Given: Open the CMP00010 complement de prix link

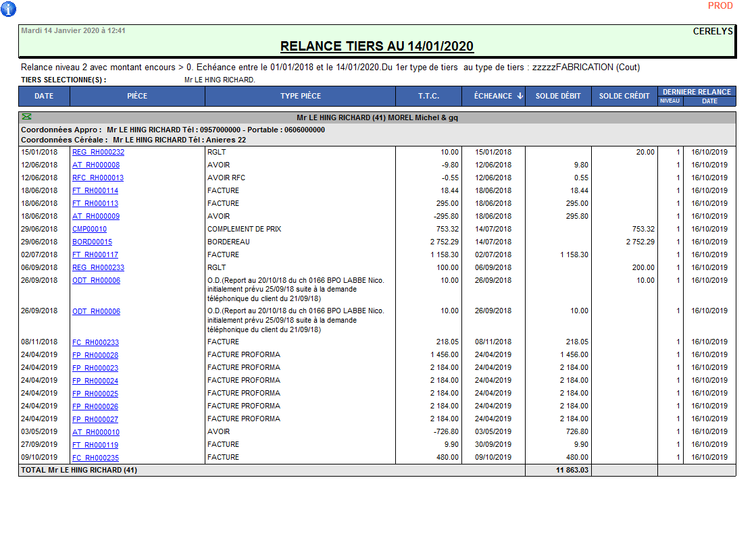Looking at the screenshot, I should click(89, 230).
